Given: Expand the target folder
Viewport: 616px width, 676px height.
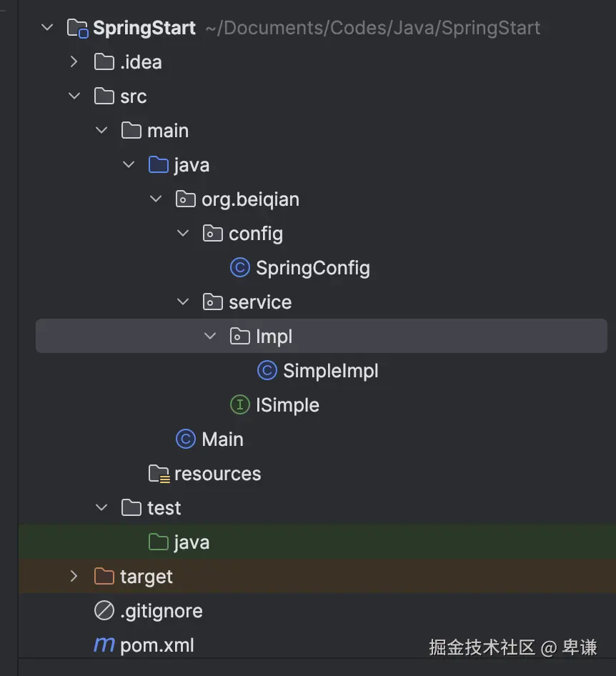Looking at the screenshot, I should (x=74, y=577).
